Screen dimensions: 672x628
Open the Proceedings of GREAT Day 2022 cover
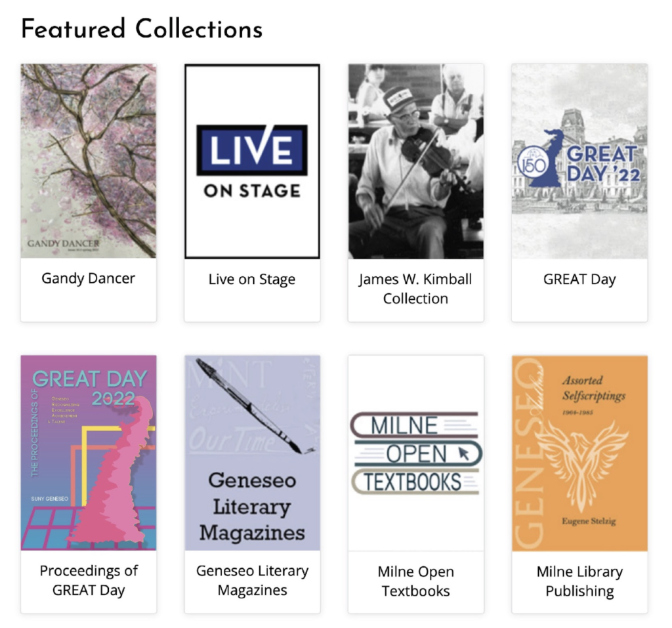(89, 453)
